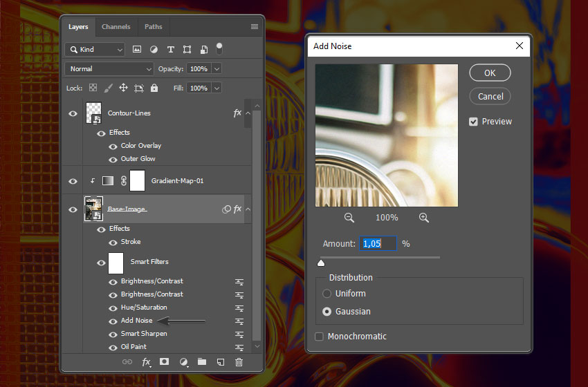Toggle Outer Glow effect visibility
Viewport: 588px width, 387px height.
click(x=113, y=160)
